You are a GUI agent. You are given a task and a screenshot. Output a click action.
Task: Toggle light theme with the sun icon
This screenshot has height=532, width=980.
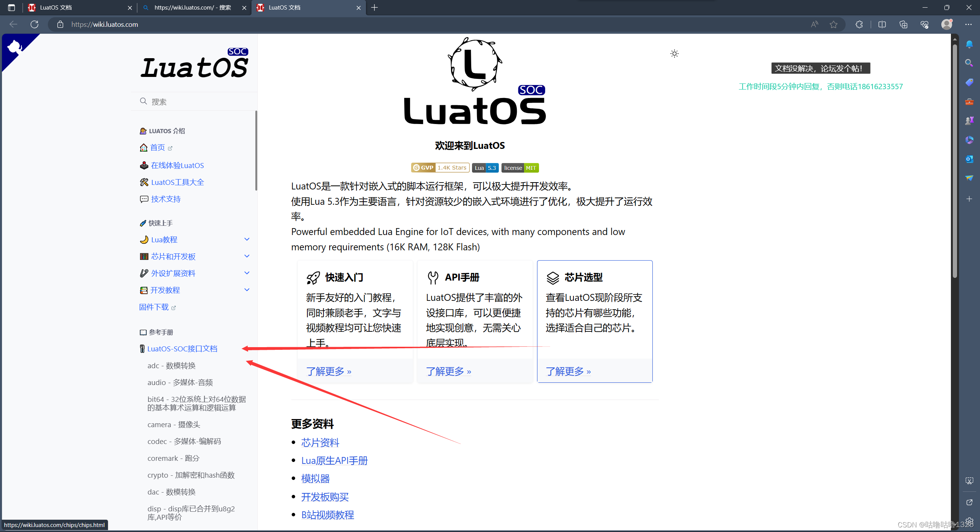tap(675, 54)
